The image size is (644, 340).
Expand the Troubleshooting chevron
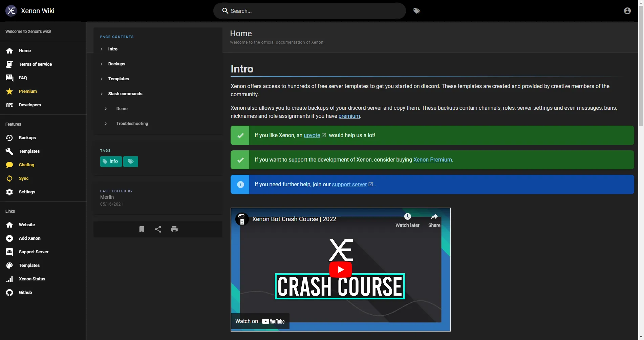tap(106, 124)
